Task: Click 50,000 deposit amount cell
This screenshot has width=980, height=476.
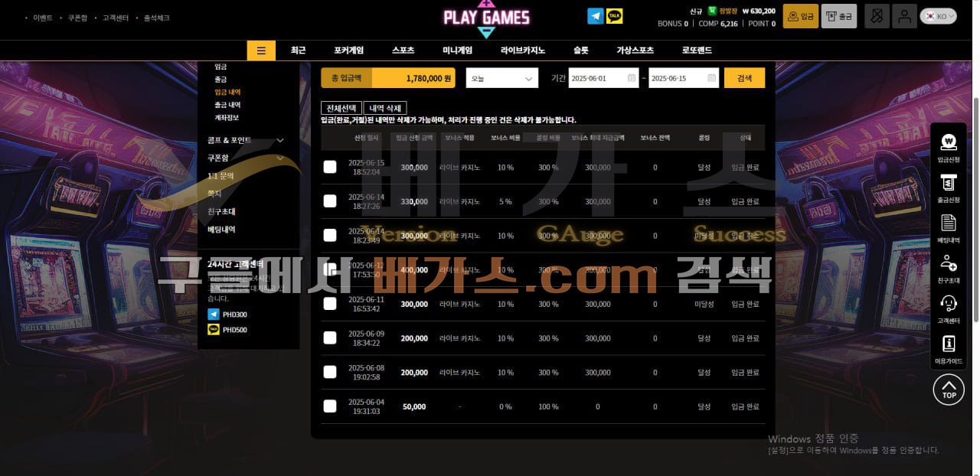Action: pyautogui.click(x=414, y=406)
